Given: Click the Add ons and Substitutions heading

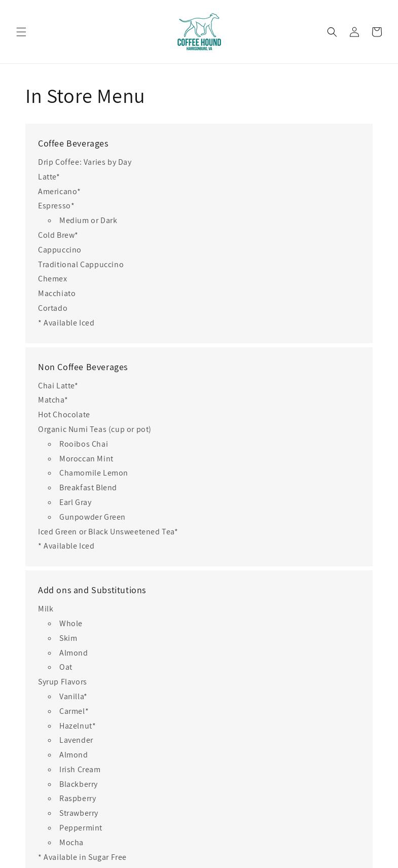Looking at the screenshot, I should [x=92, y=590].
